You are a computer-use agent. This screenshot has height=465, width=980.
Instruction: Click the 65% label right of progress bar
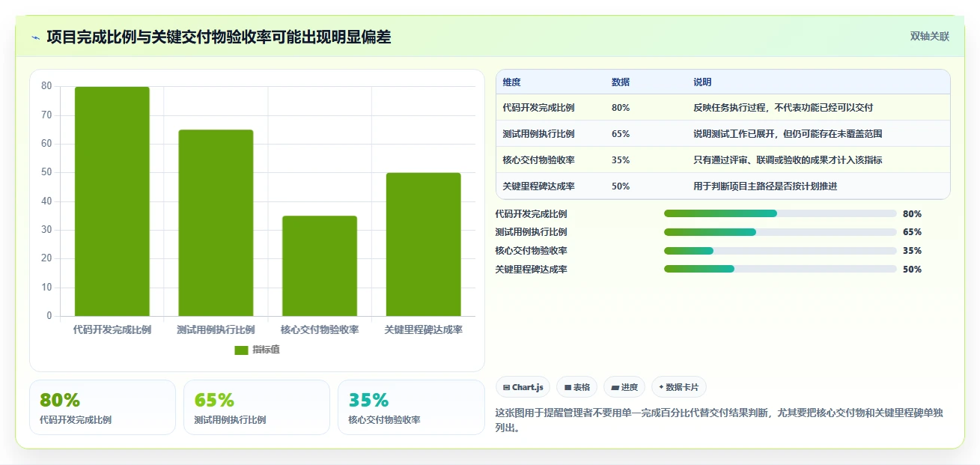pyautogui.click(x=912, y=232)
